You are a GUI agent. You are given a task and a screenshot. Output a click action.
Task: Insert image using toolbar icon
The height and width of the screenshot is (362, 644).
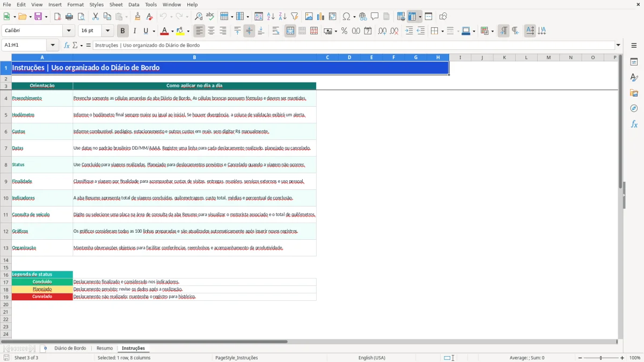click(x=309, y=17)
